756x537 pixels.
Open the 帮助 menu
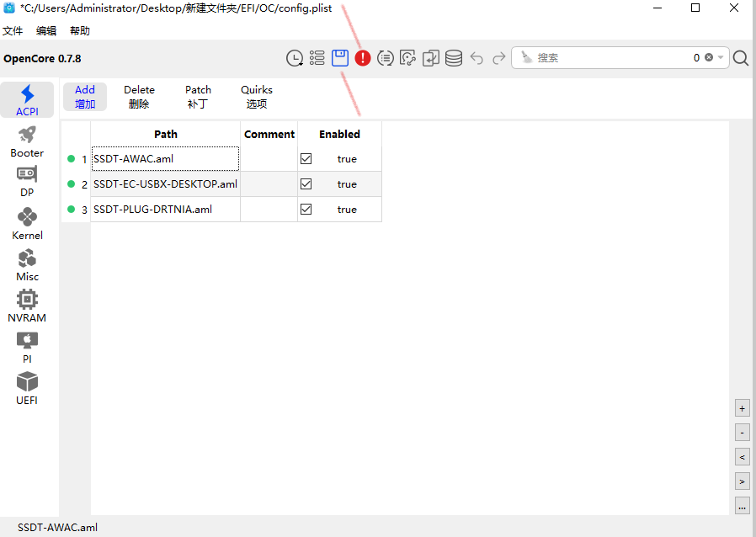(x=79, y=31)
